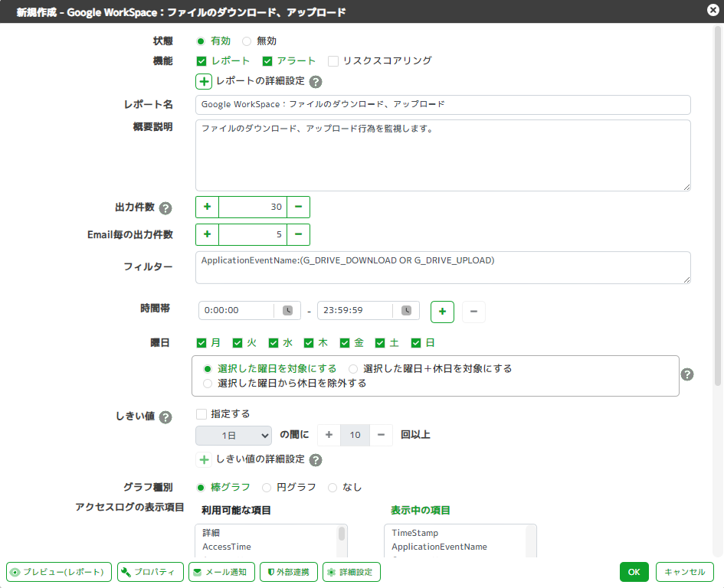Remove 時間帯 row with minus button
The height and width of the screenshot is (588, 724).
tap(473, 312)
